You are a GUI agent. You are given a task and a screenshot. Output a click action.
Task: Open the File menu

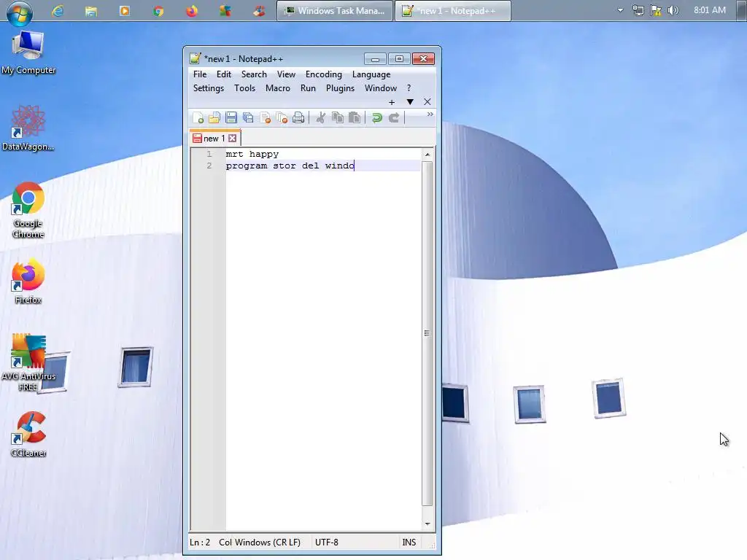click(200, 74)
